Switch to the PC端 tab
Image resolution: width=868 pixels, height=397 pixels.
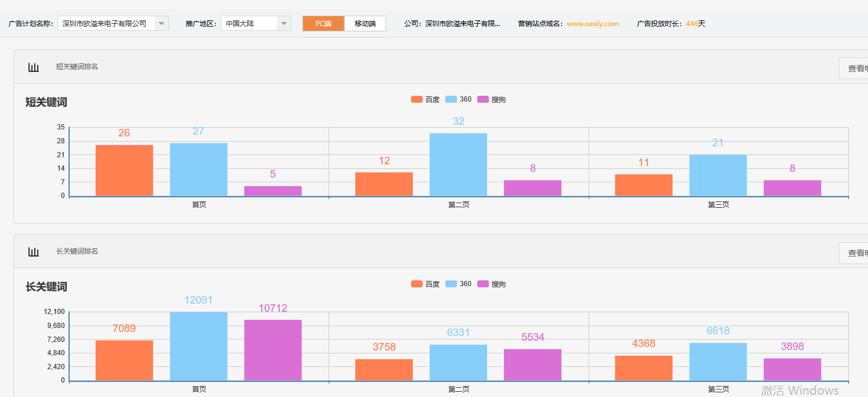coord(323,24)
